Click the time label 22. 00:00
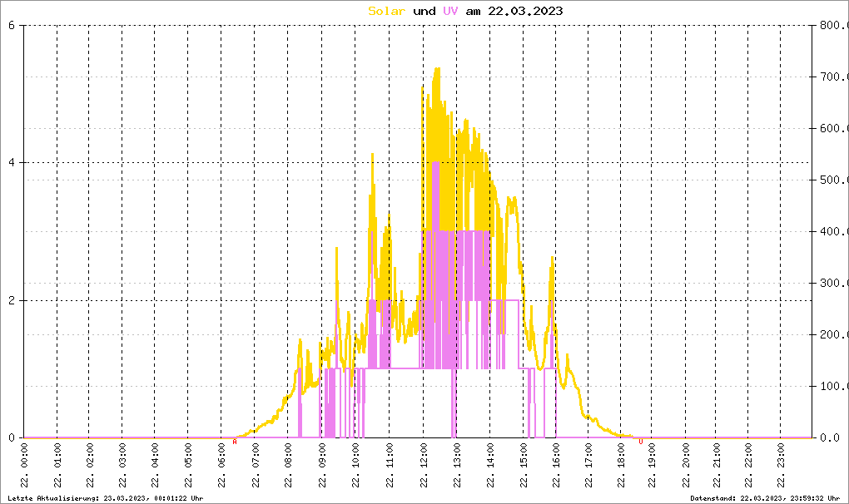Viewport: 849px width, 504px height. click(24, 465)
